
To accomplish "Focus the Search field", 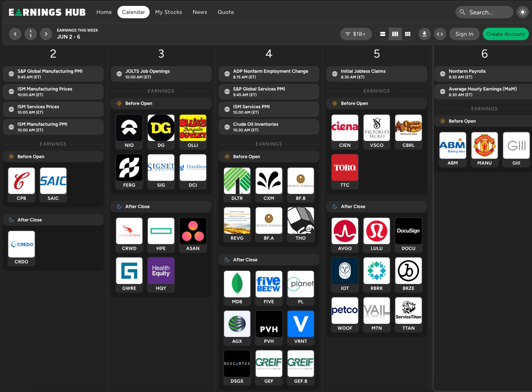I will point(484,12).
